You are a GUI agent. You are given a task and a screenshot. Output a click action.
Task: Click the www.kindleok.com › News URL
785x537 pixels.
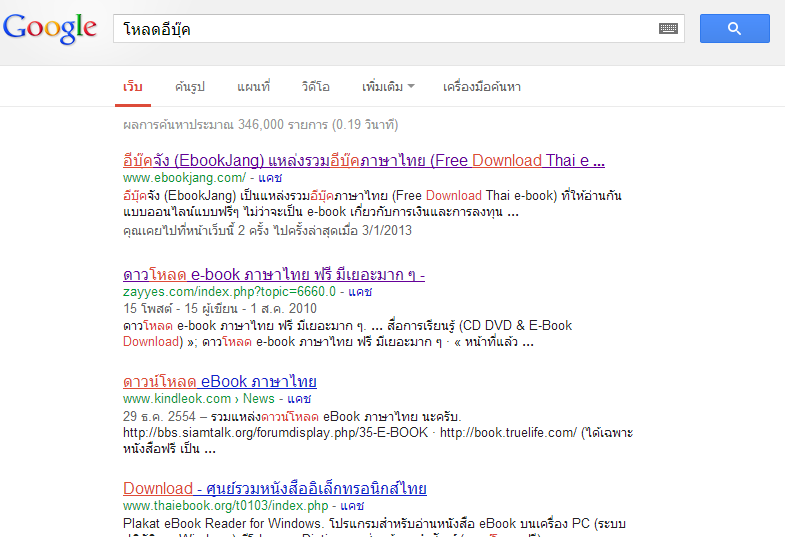pyautogui.click(x=199, y=399)
